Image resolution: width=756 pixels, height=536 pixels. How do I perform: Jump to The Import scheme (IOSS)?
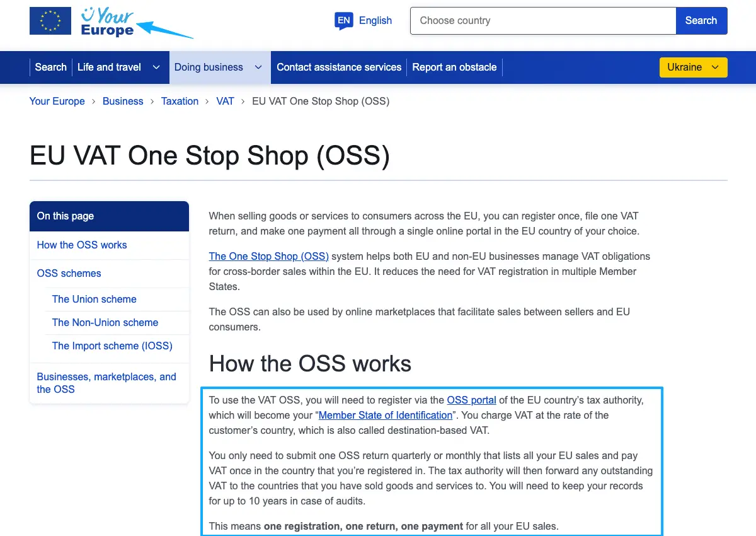pos(112,346)
